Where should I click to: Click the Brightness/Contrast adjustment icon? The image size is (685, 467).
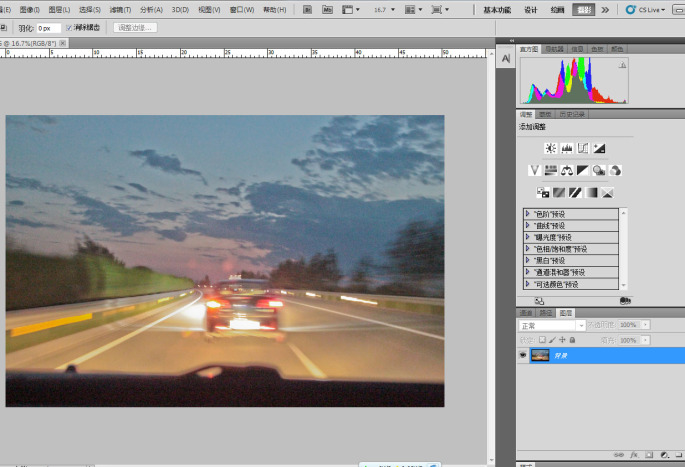[550, 148]
